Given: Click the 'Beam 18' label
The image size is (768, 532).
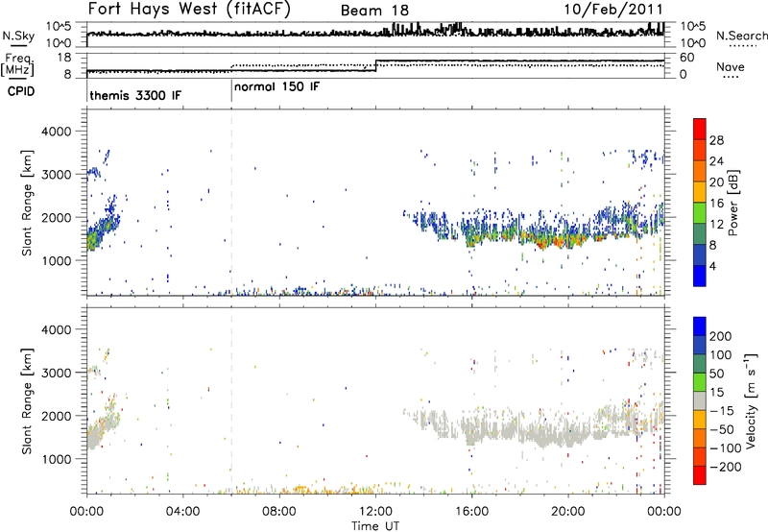Looking at the screenshot, I should click(374, 11).
